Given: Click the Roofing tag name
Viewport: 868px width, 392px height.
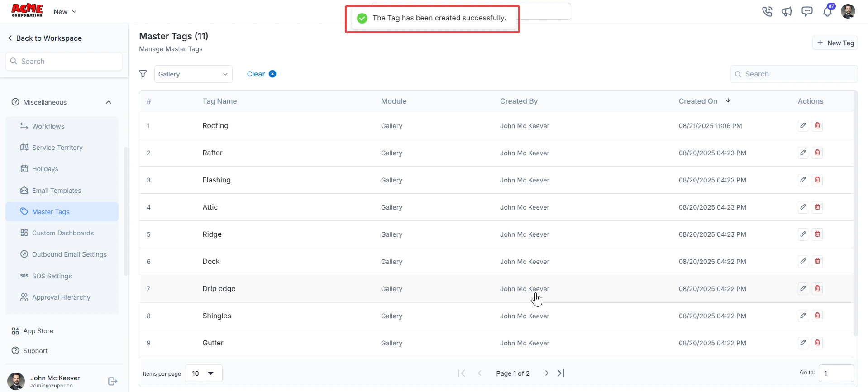Looking at the screenshot, I should coord(215,126).
